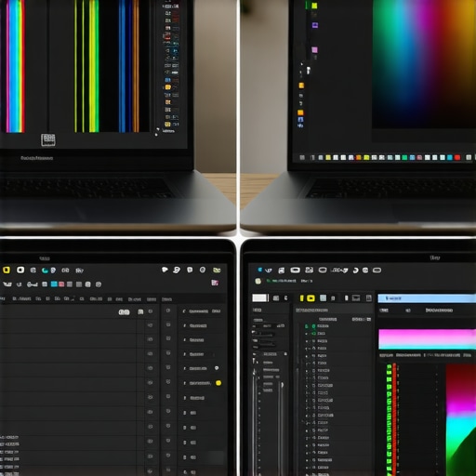Click the yellow square icon in bottom-left screen toolbar
The image size is (476, 476).
(x=7, y=270)
